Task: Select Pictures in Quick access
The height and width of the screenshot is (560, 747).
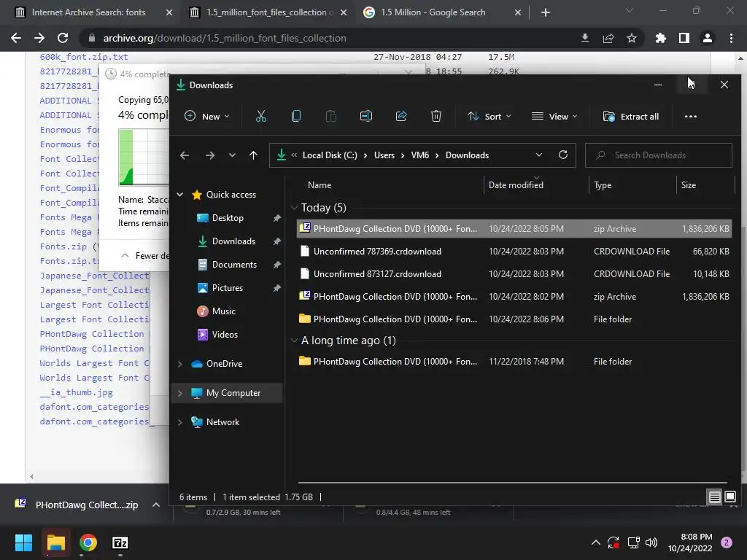Action: point(228,287)
